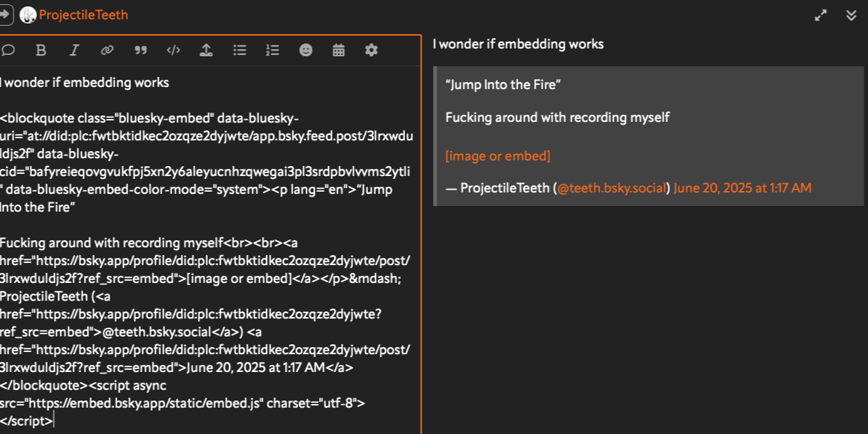
Task: Insert code with the code brackets icon
Action: [x=173, y=50]
